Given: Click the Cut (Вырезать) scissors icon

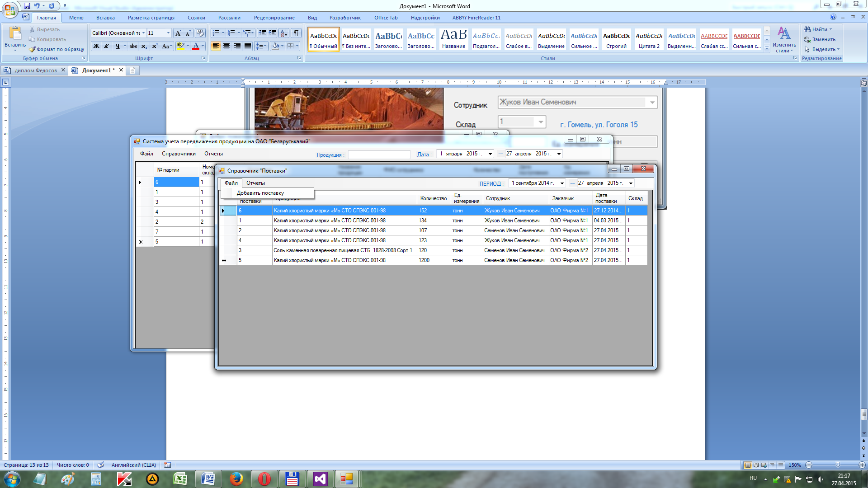Looking at the screenshot, I should click(x=32, y=29).
